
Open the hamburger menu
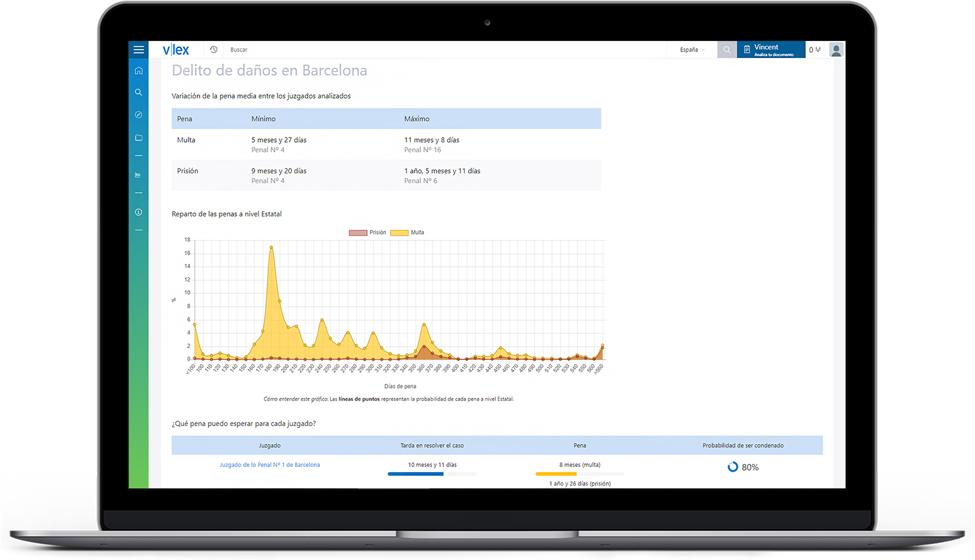pos(138,50)
